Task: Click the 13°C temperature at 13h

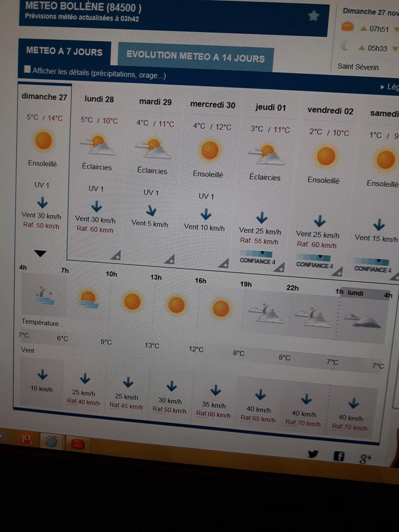Action: [152, 346]
